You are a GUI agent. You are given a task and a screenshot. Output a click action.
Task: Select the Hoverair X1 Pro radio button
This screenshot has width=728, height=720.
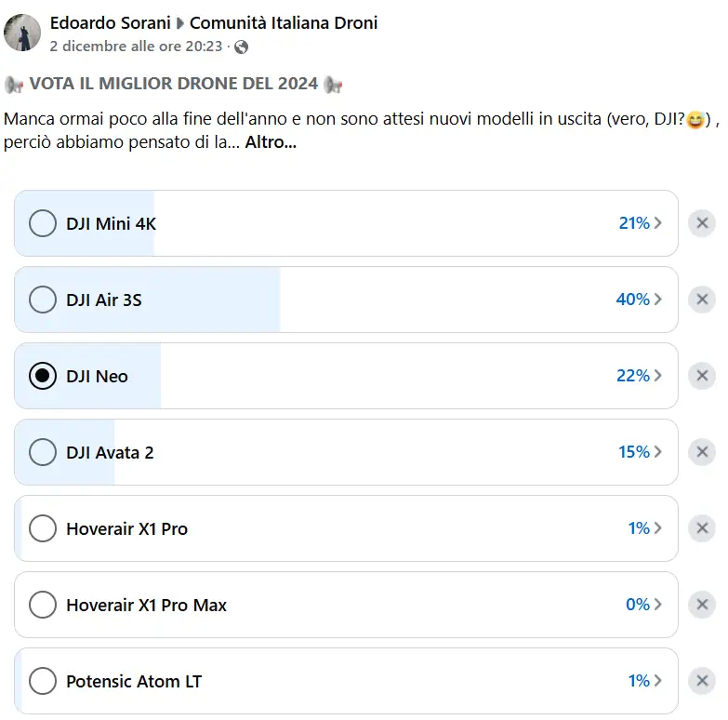click(43, 528)
